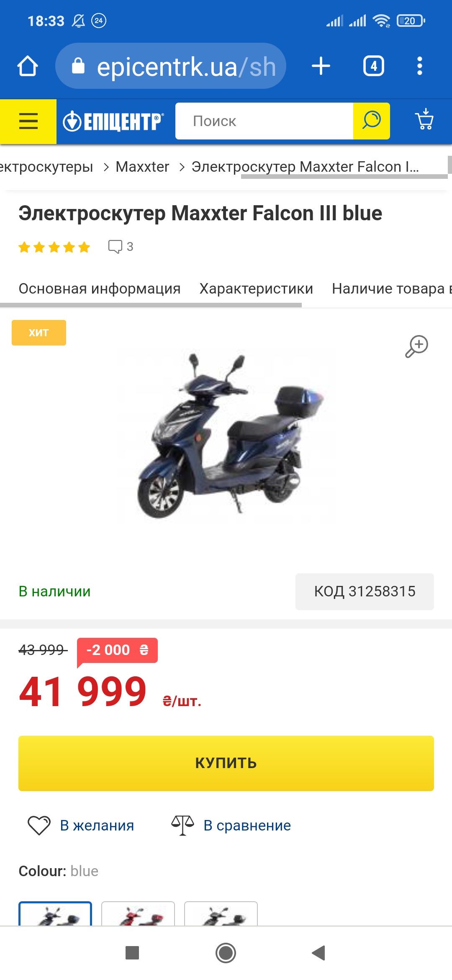
Task: Show open tabs switcher showing 4
Action: pos(374,66)
